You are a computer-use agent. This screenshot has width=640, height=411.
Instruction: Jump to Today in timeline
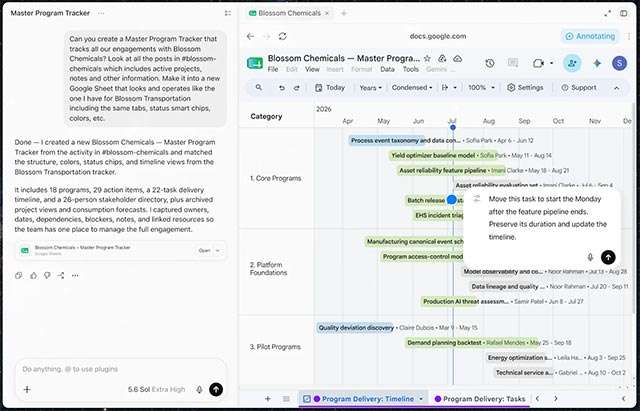pos(330,88)
